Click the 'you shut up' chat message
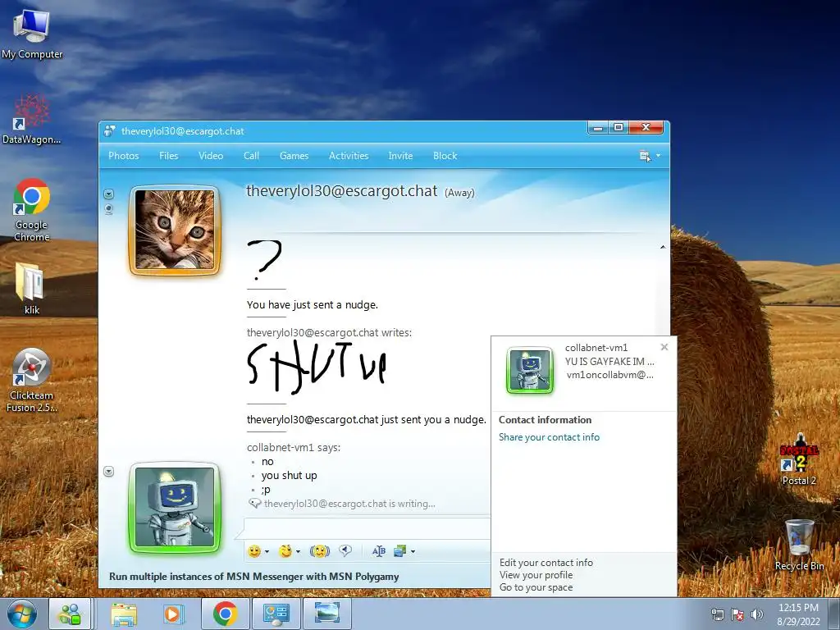 [x=290, y=476]
